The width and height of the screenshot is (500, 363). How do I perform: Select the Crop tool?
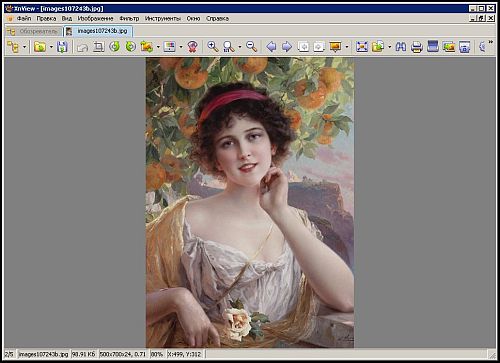click(98, 47)
